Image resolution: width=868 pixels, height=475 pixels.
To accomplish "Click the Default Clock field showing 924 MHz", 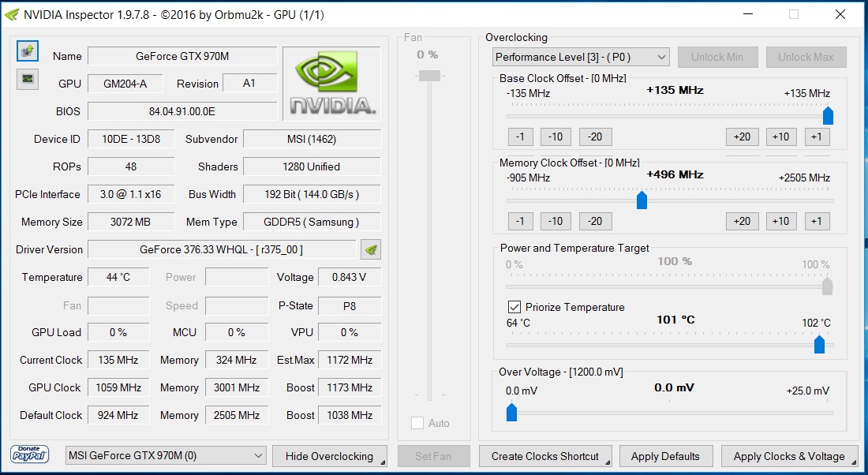I will tap(118, 415).
